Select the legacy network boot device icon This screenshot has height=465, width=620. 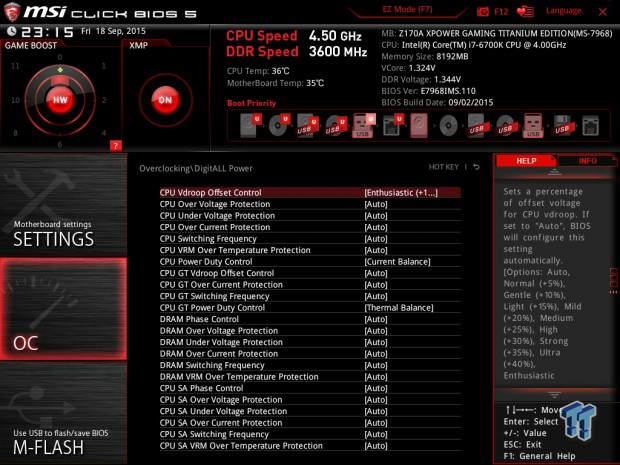tap(590, 126)
